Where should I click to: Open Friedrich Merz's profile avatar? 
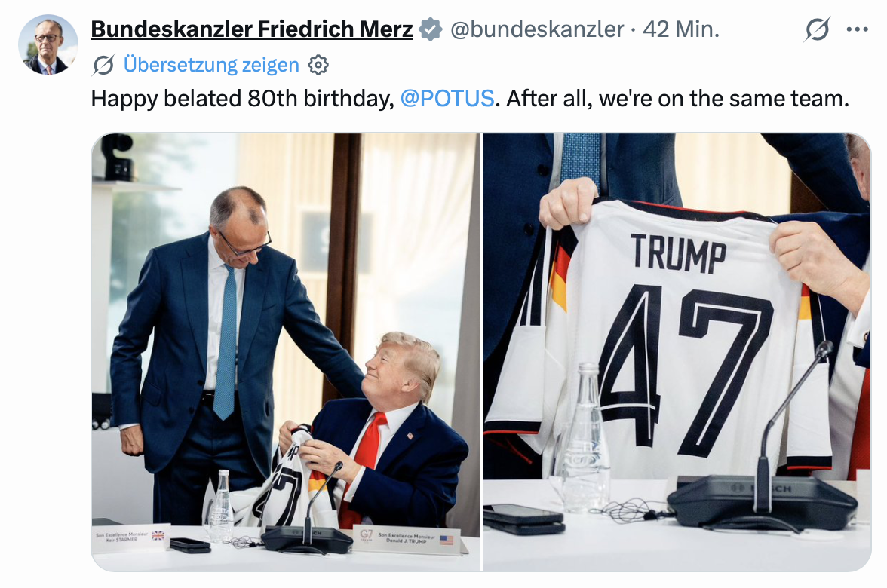click(48, 44)
